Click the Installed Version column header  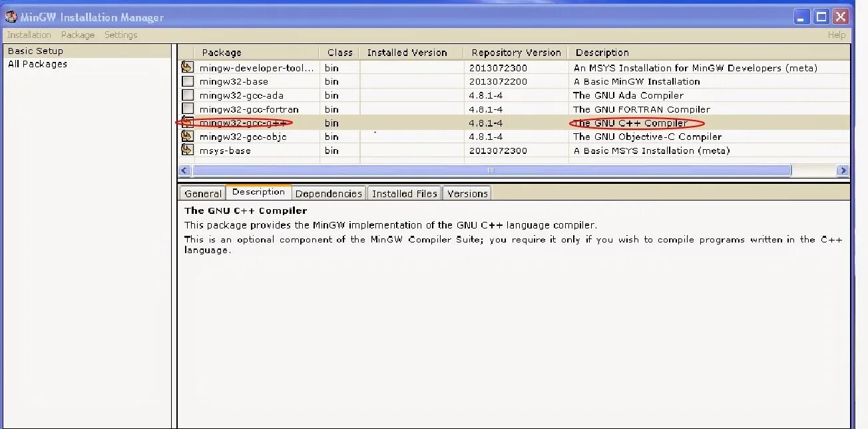[x=411, y=53]
